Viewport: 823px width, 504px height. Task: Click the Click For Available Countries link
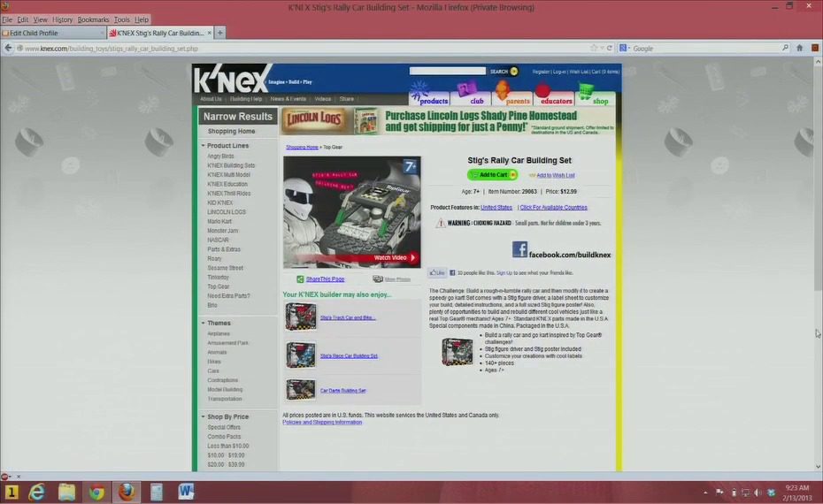[553, 208]
